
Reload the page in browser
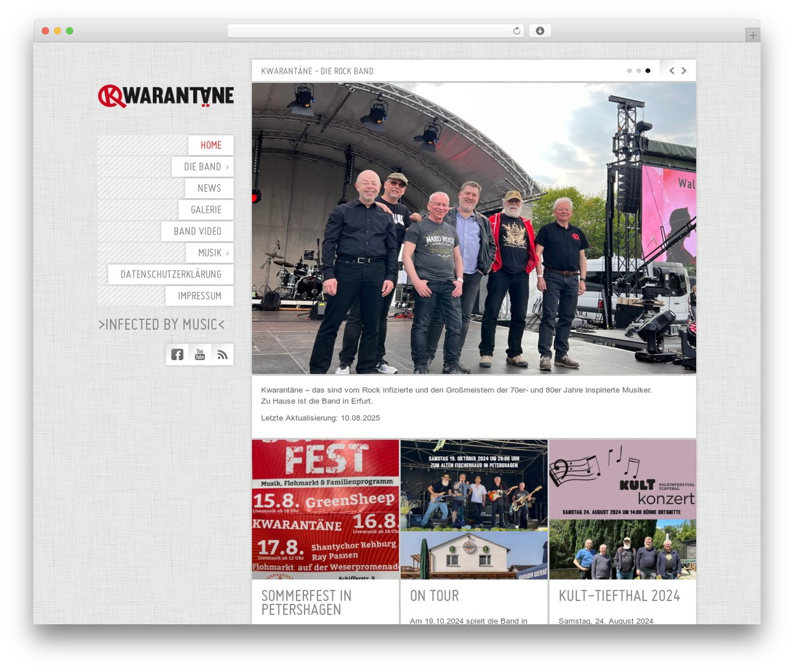click(517, 31)
